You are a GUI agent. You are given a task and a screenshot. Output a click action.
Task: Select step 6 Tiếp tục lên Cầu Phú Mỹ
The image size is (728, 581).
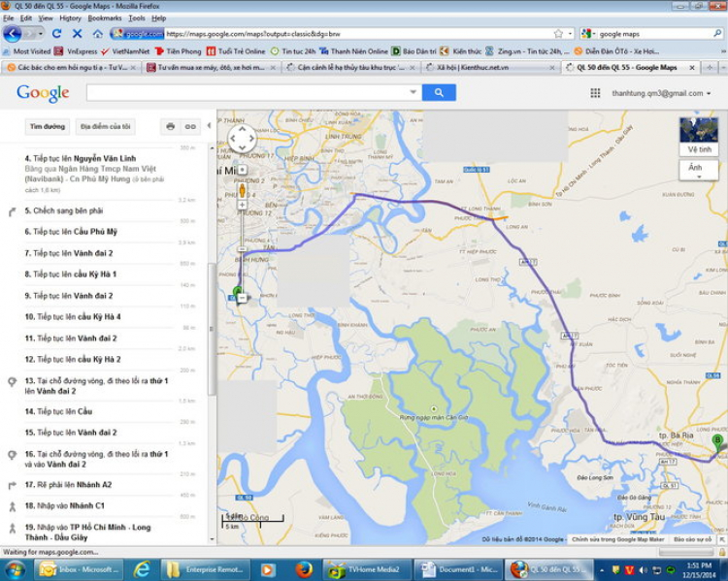click(71, 232)
